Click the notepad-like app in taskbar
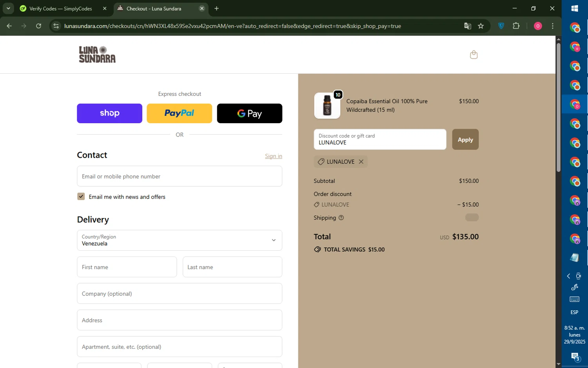 point(575,257)
